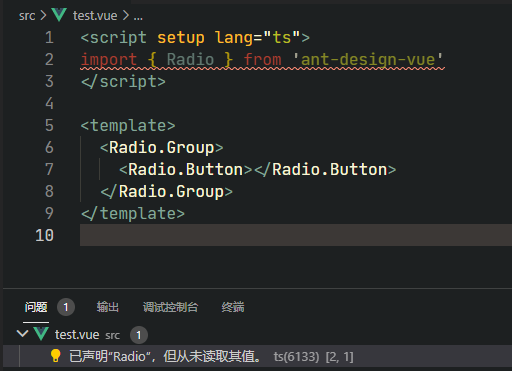Click the lightbulb icon beside the Radio warning
The height and width of the screenshot is (371, 512).
[55, 356]
